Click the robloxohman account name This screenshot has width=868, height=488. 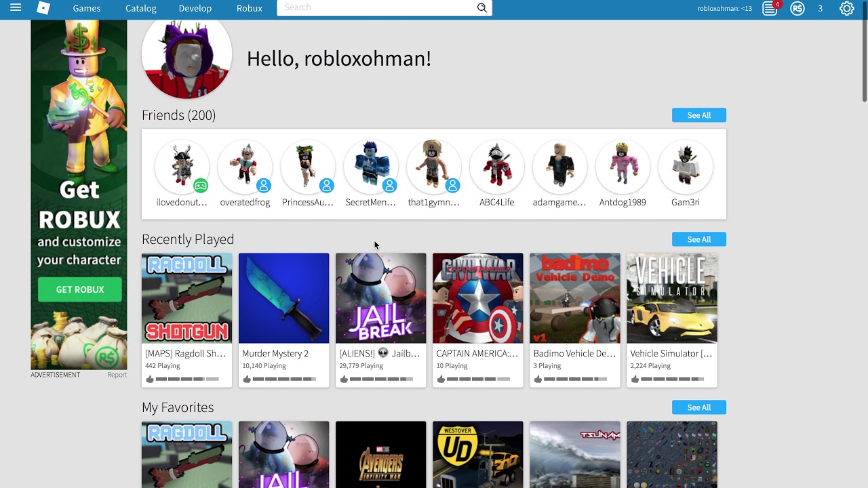pyautogui.click(x=724, y=9)
